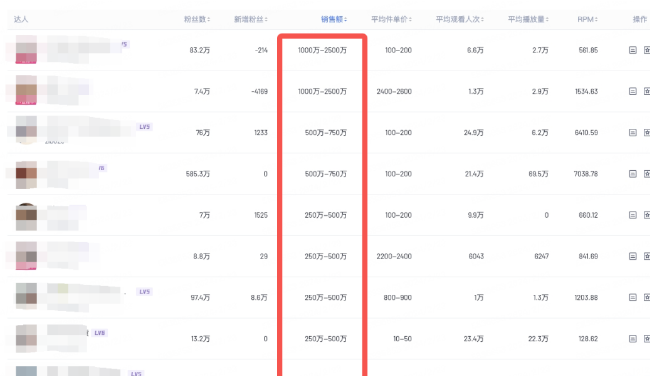Image resolution: width=650 pixels, height=376 pixels.
Task: Select new fans value 1233
Action: click(261, 133)
